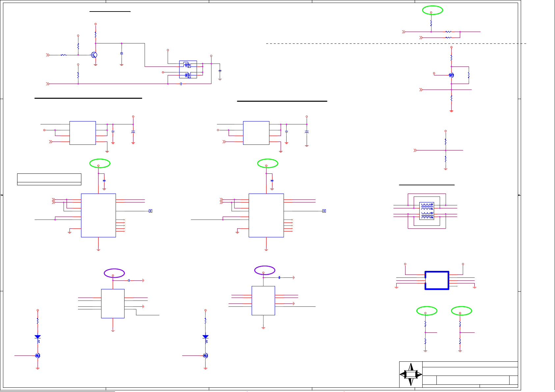Click horizontal capacitor on dual MOSFET bottom wire
This screenshot has width=555, height=392.
coord(181,84)
